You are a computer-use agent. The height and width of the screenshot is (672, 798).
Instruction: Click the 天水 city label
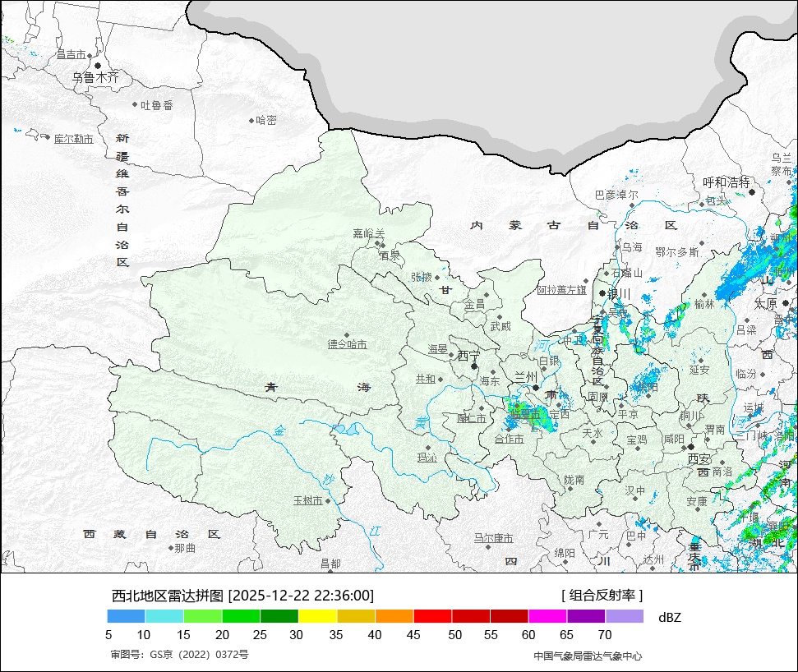[x=593, y=434]
